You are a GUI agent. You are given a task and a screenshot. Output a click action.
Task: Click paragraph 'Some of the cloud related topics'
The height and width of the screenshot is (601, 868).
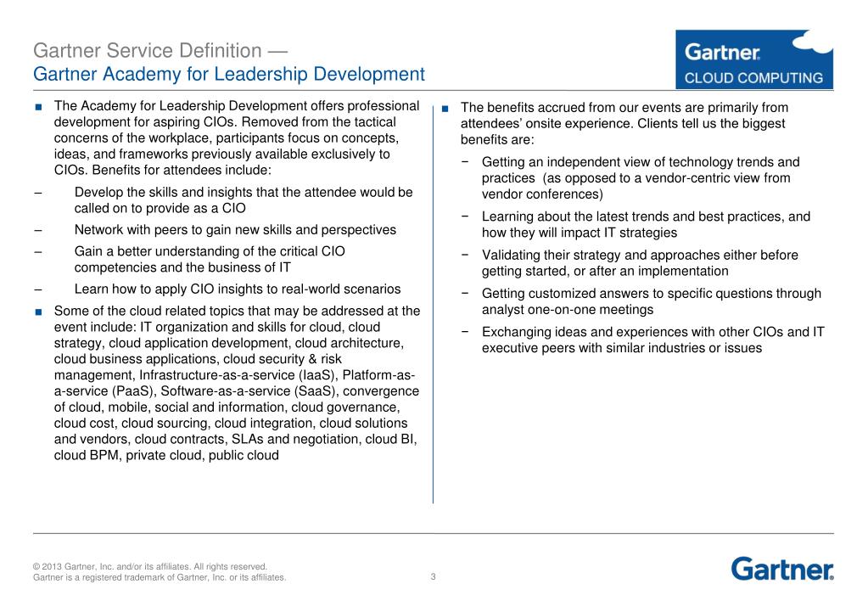[x=237, y=384]
